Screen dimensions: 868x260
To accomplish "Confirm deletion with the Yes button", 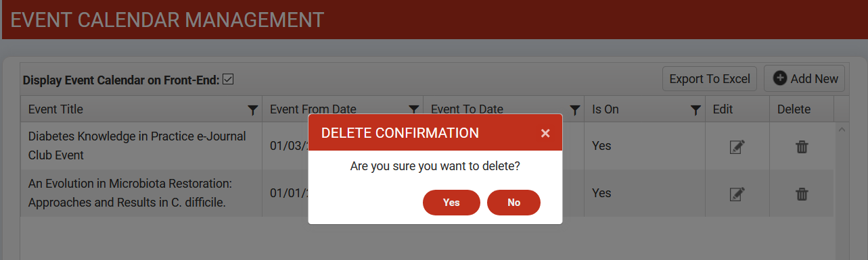I will pos(451,203).
